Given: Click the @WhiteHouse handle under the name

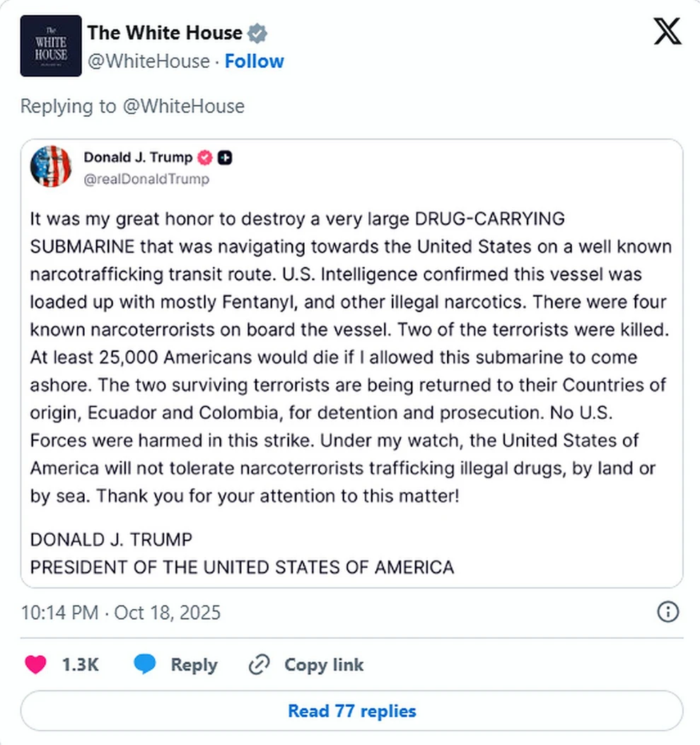Looking at the screenshot, I should point(148,62).
